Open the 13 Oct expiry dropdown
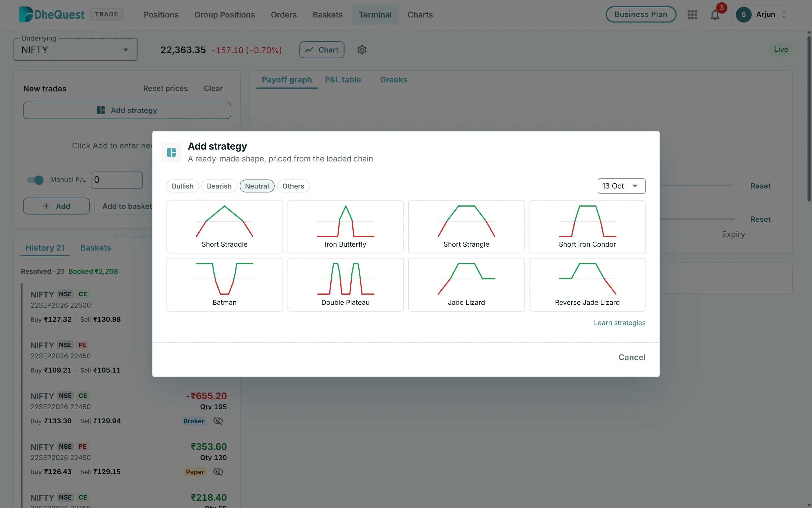This screenshot has width=812, height=508. [621, 186]
